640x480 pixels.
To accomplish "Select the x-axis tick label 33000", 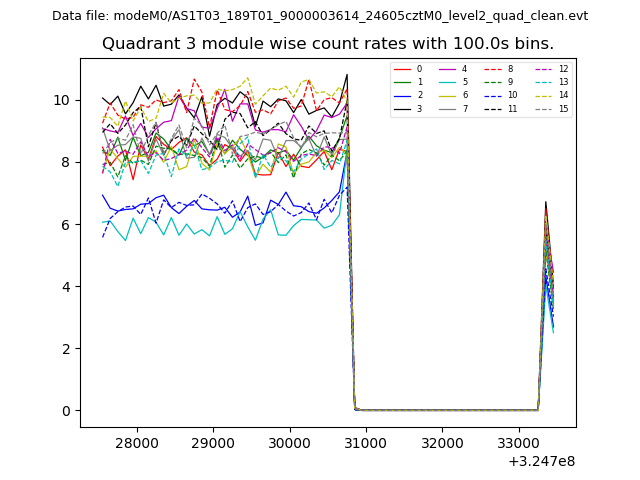I will [x=519, y=442].
